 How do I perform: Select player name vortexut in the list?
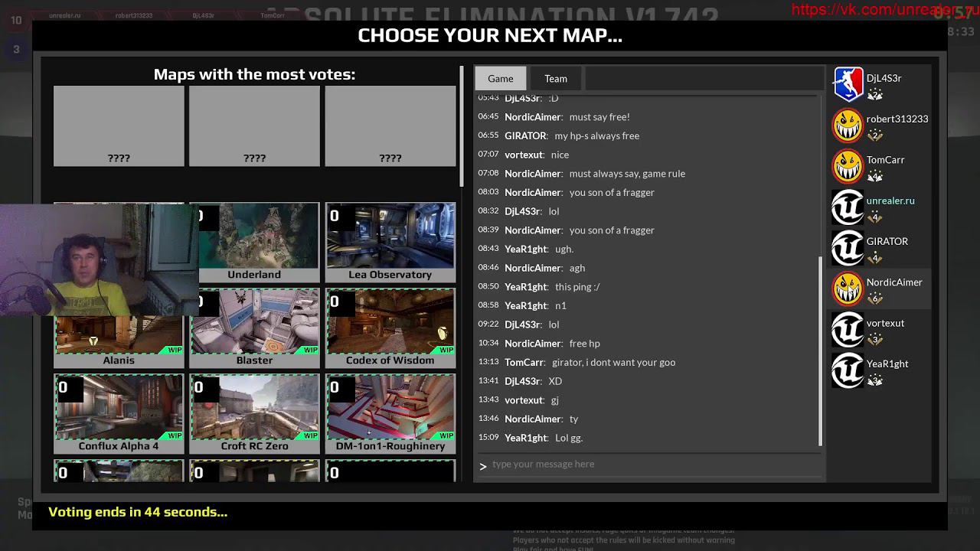pos(885,323)
